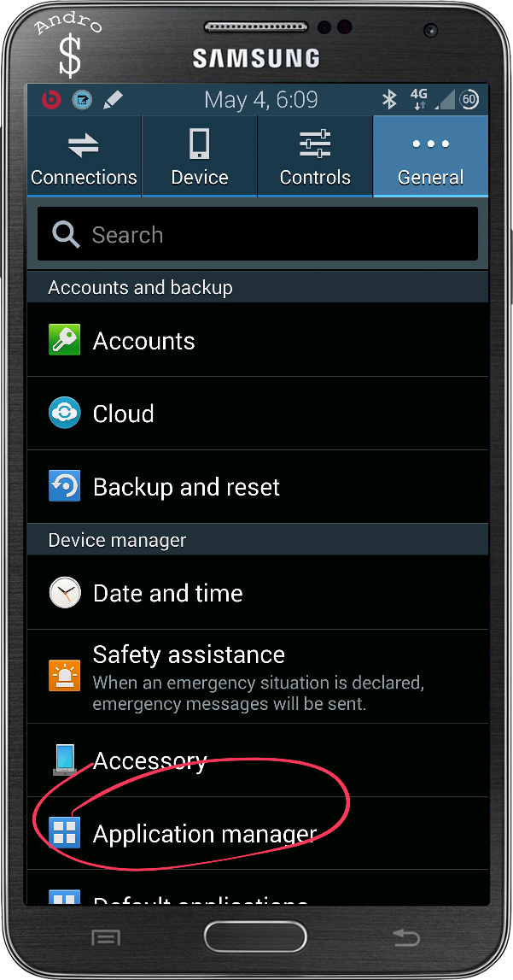513x980 pixels.
Task: Switch to the Connections tab
Action: (84, 156)
